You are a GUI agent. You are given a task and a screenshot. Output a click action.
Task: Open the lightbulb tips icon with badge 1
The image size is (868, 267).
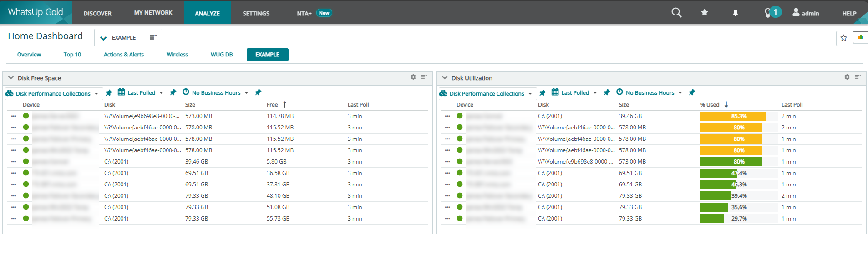pos(772,13)
